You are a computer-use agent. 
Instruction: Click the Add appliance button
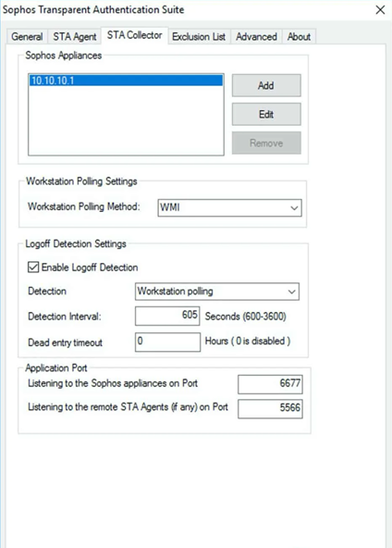[x=266, y=85]
